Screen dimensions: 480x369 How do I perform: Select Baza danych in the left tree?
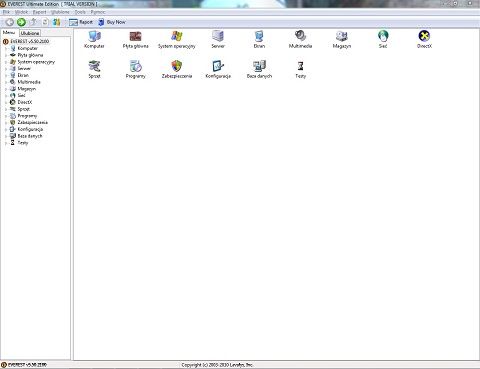click(x=30, y=136)
